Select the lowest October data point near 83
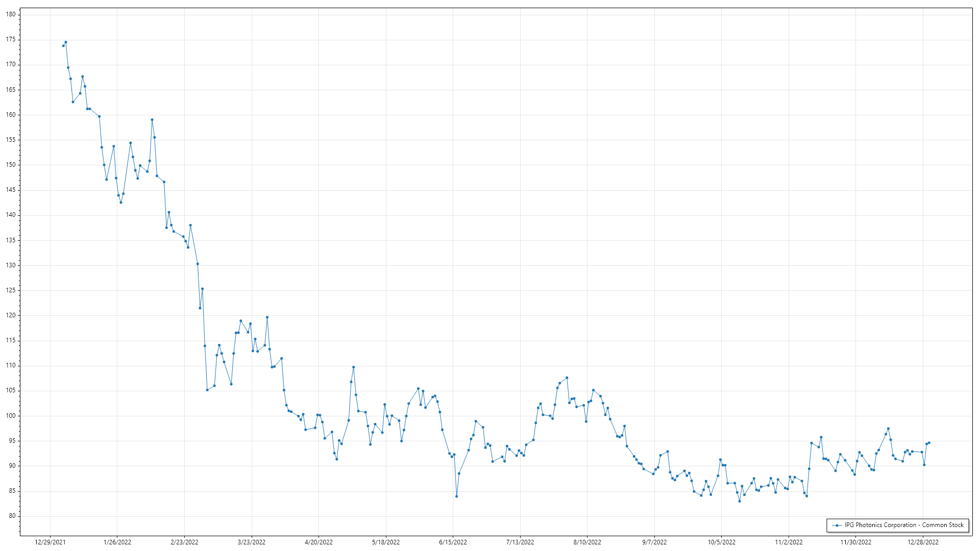Screen dimensions: 980x551 pos(740,501)
